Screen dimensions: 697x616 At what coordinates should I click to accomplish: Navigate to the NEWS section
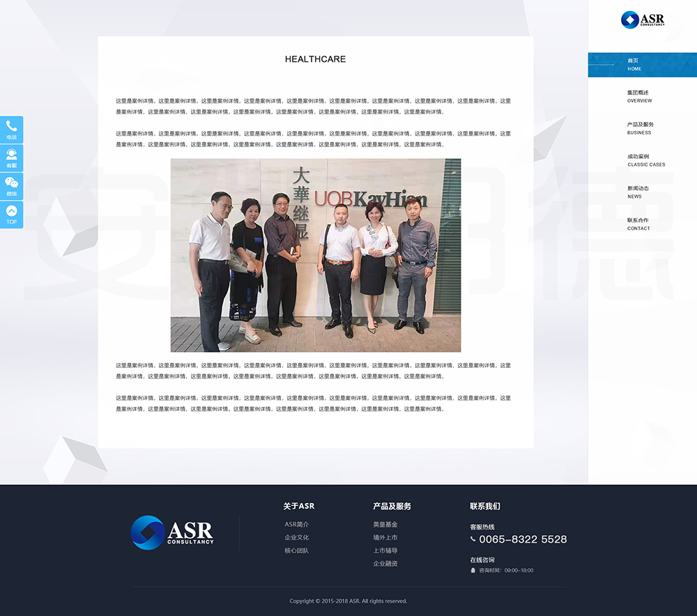coord(637,192)
